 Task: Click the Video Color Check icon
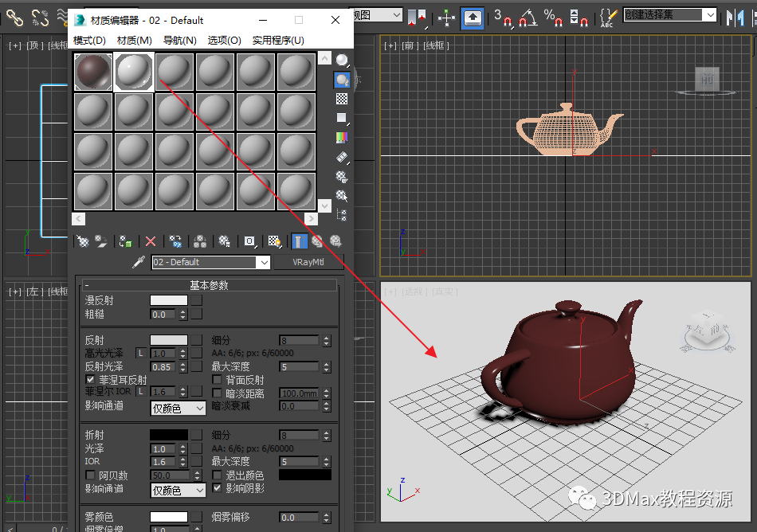342,137
